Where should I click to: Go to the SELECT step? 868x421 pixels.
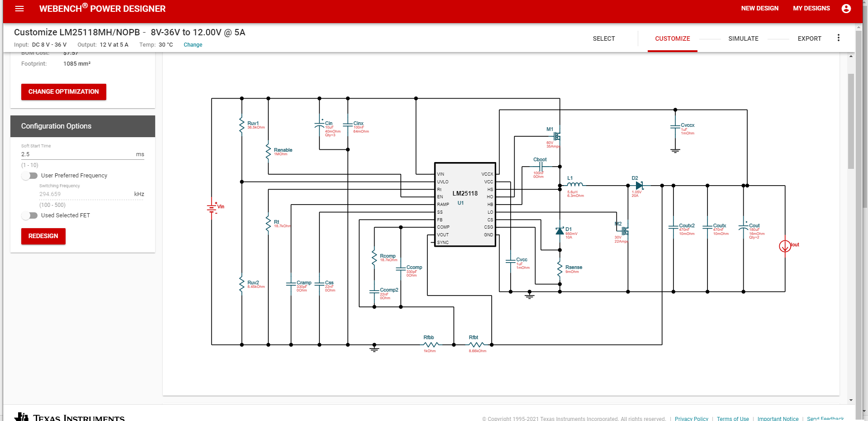point(604,38)
